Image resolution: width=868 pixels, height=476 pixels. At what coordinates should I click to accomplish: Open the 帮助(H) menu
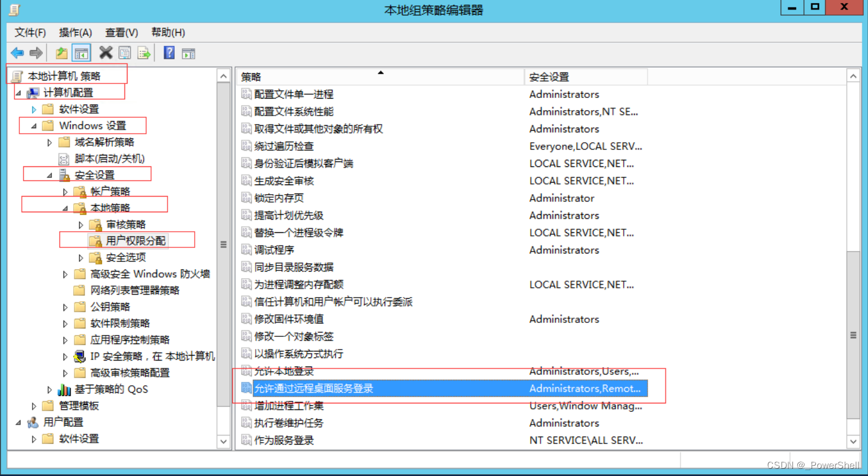coord(168,33)
